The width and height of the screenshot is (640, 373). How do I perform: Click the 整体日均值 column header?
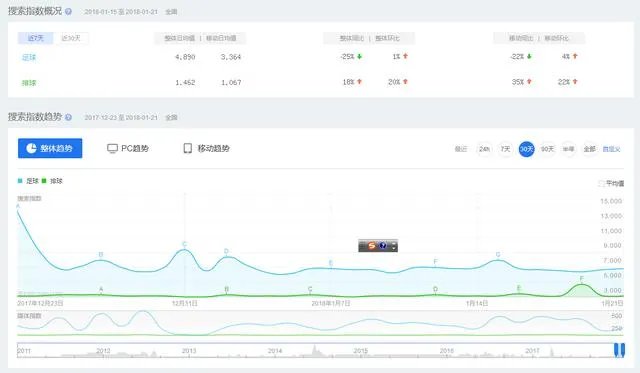click(x=180, y=38)
